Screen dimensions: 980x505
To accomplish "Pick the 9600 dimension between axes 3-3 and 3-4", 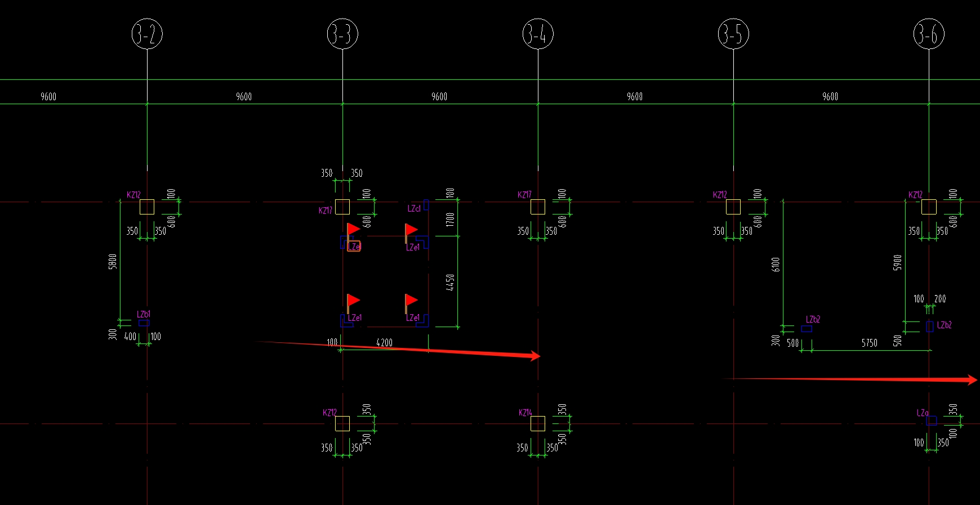I will tap(439, 97).
